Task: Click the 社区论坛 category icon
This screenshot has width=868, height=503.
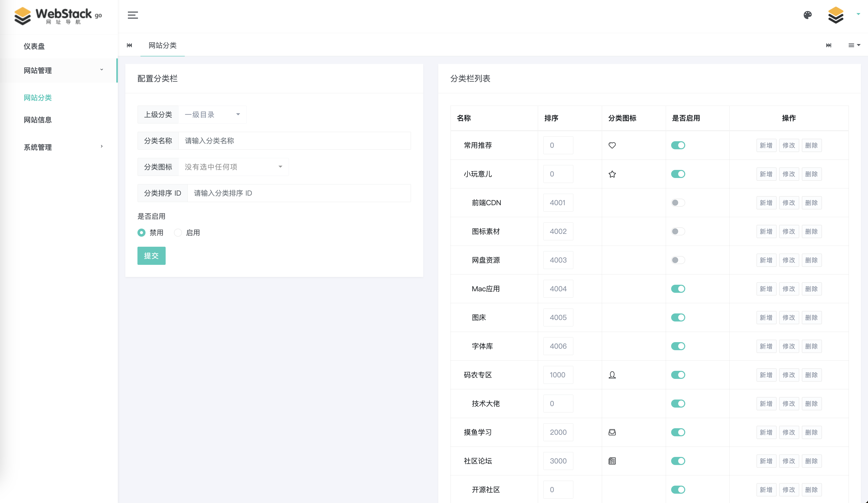Action: 612,461
